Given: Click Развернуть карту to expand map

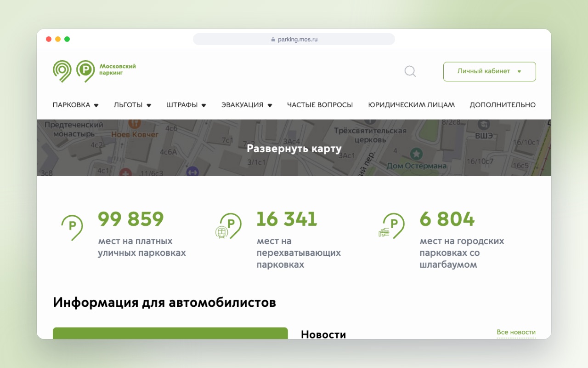Looking at the screenshot, I should click(x=294, y=149).
